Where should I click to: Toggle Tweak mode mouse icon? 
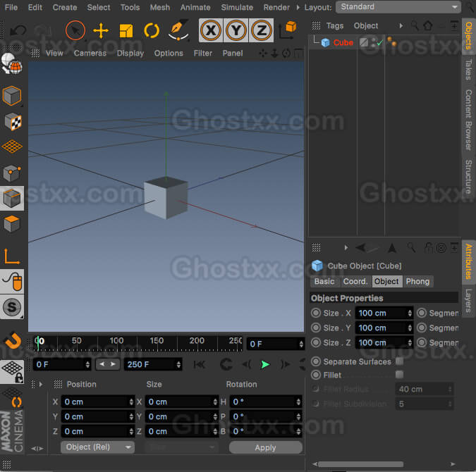click(12, 282)
